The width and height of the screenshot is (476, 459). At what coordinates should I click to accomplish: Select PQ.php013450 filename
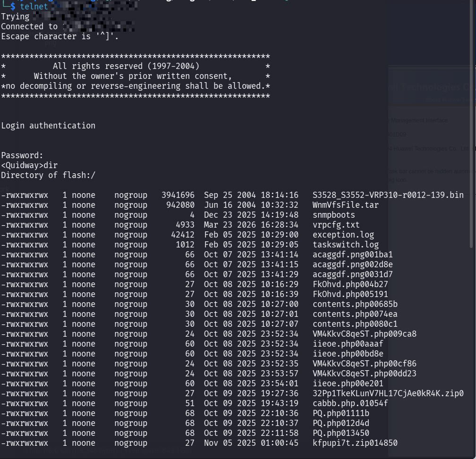pos(341,433)
